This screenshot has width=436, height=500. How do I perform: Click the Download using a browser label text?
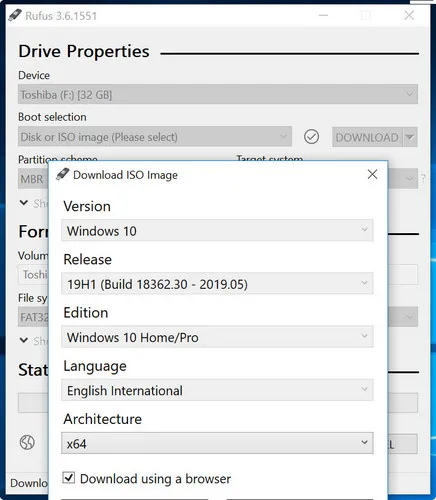[x=155, y=479]
